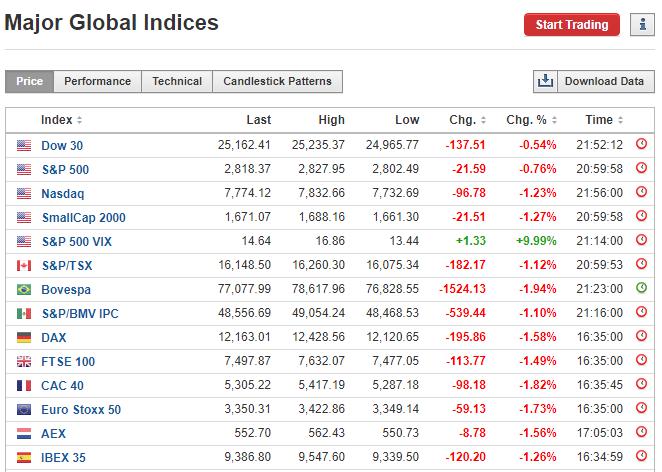Open the Euro Stoxx 50 index link
Screen dimensions: 662x472
(81, 410)
